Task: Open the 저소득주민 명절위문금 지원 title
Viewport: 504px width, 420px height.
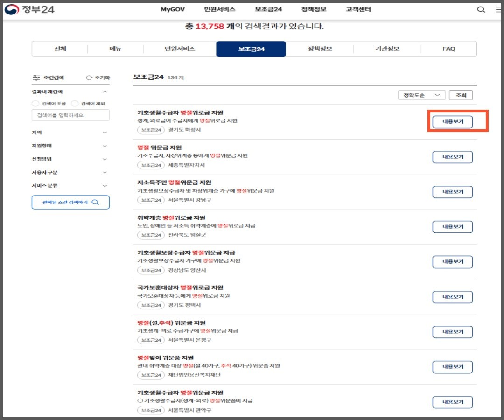Action: tap(174, 182)
